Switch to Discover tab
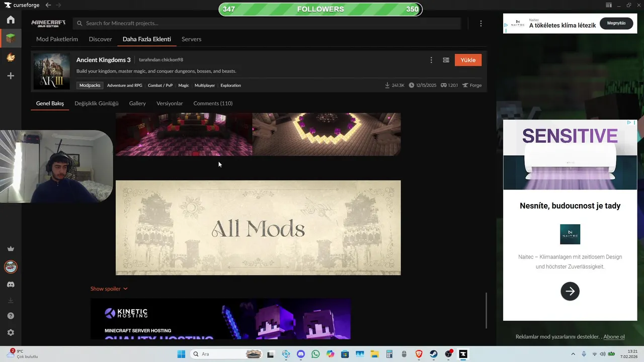Screen dimensions: 644x362 tap(100, 39)
